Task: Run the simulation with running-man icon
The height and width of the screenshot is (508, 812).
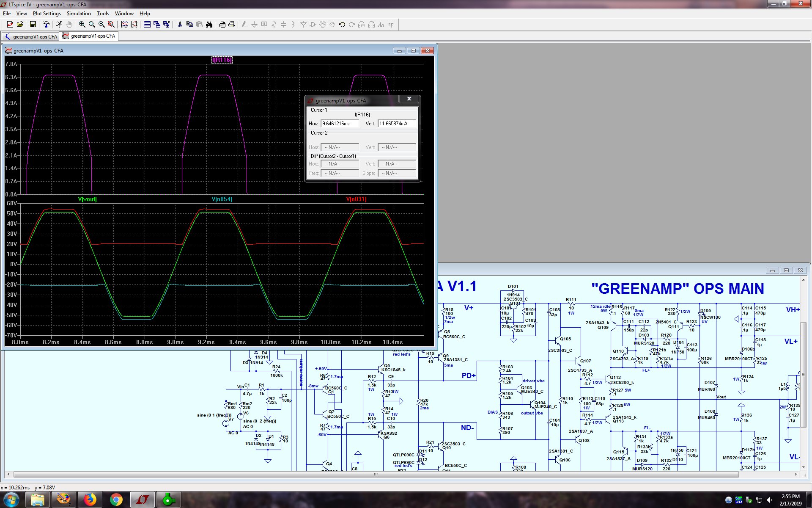Action: tap(59, 25)
